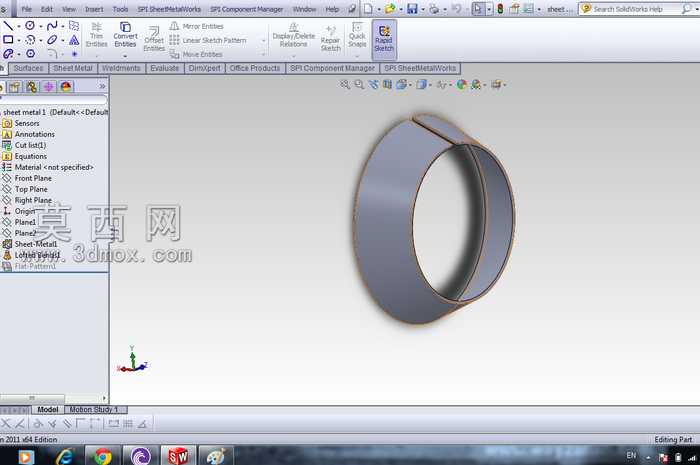
Task: Switch to the Motion Study 1 tab
Action: pos(94,410)
